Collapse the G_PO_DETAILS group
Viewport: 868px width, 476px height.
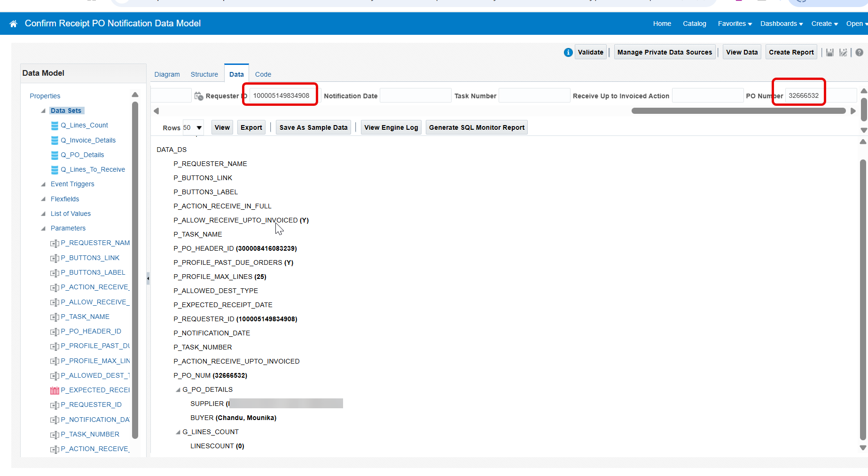[178, 390]
